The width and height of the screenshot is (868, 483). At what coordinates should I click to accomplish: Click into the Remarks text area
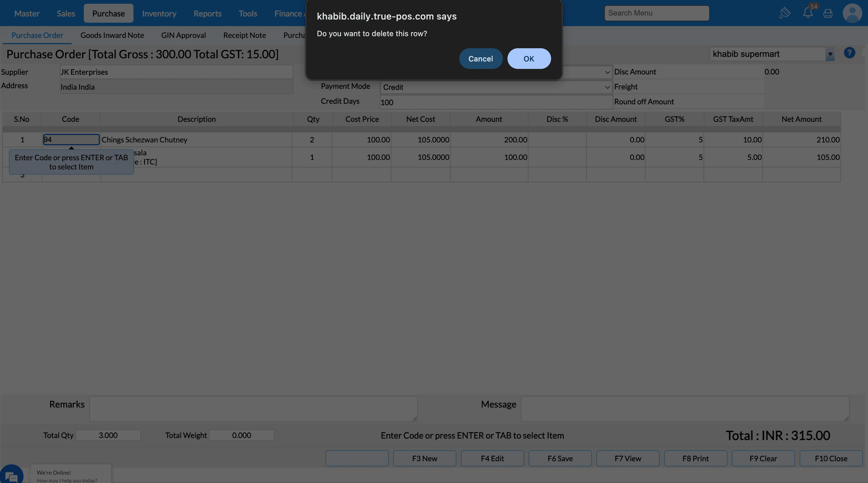[253, 409]
